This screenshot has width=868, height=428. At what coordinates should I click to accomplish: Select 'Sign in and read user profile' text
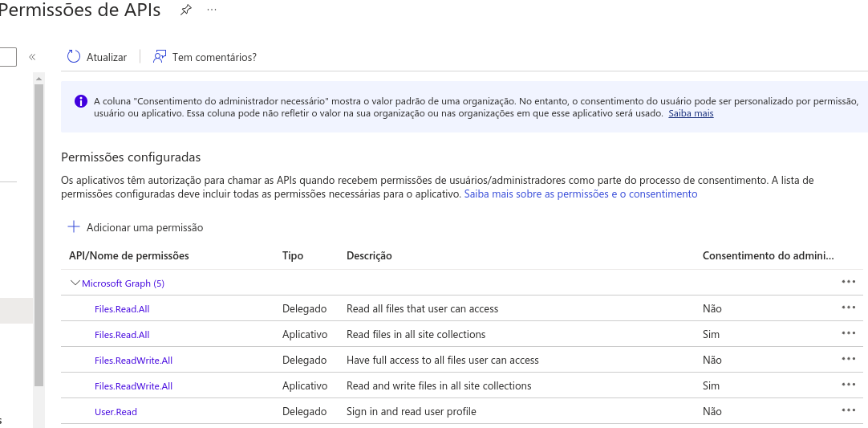tap(412, 411)
